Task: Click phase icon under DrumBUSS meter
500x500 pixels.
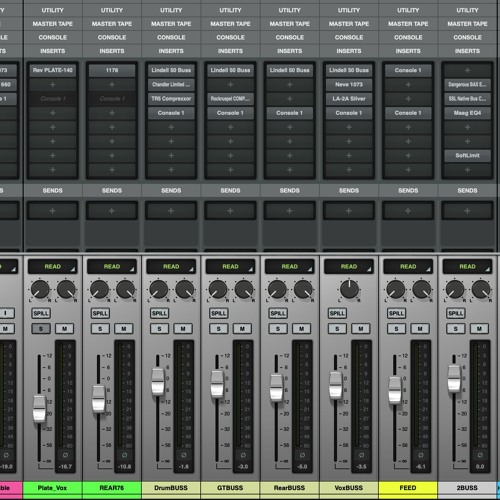Action: 184,455
